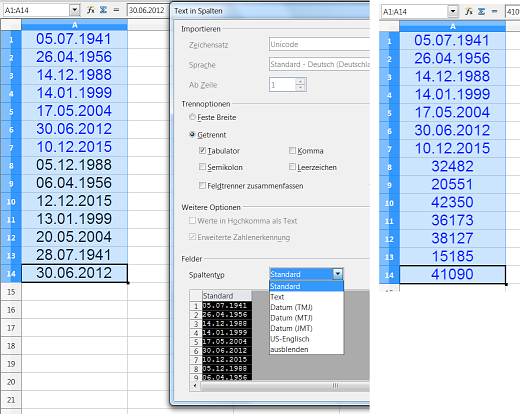
Task: Click Sum icon in right spreadsheet formula bar
Action: click(482, 12)
